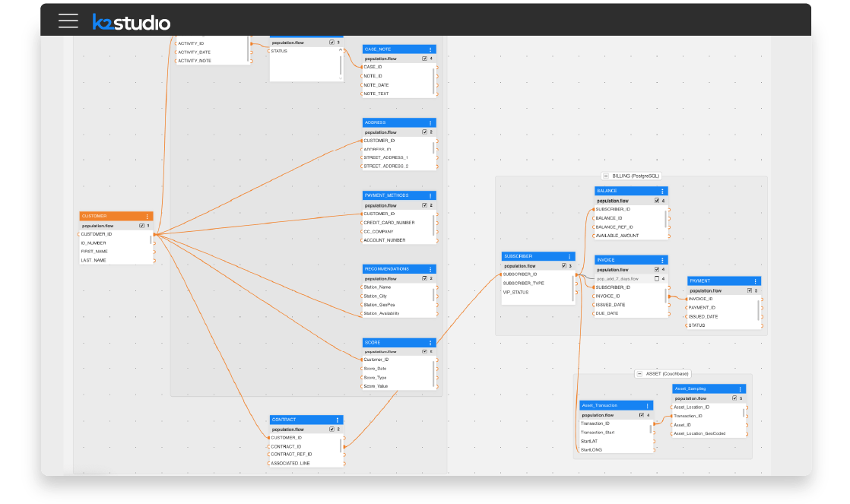Click the INVOICE table scrollbar
This screenshot has height=504, width=850.
(665, 296)
